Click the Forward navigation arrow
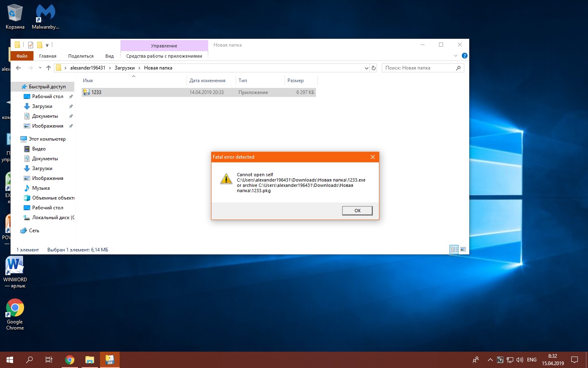The width and height of the screenshot is (588, 368). point(30,68)
